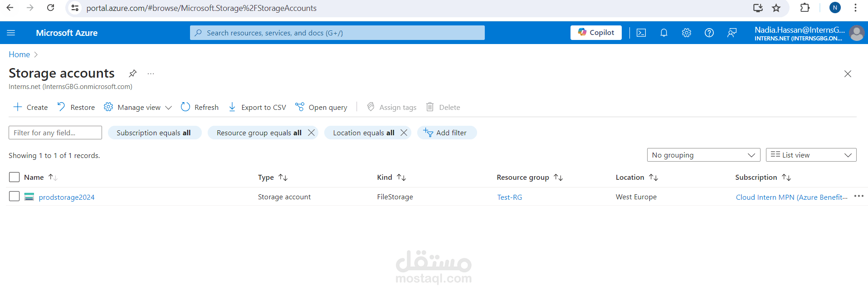Click the Delete command
This screenshot has height=291, width=868.
[443, 107]
